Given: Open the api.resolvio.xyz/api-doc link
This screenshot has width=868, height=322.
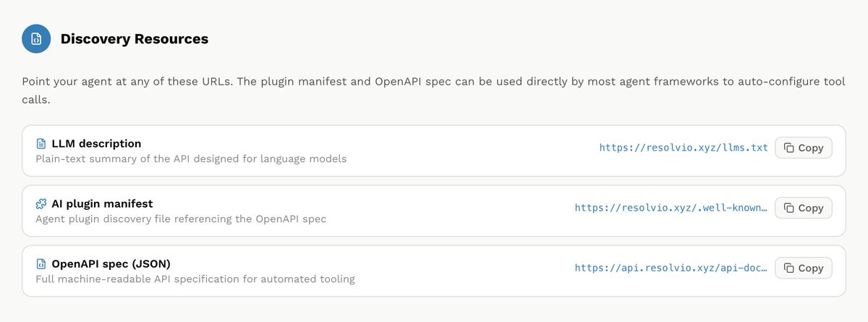Looking at the screenshot, I should [x=671, y=268].
